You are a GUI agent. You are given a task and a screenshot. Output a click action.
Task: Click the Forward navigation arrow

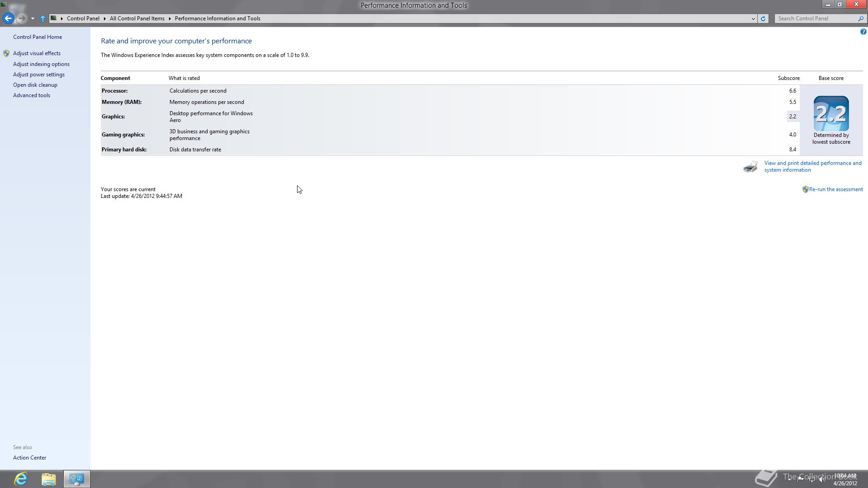pos(21,19)
